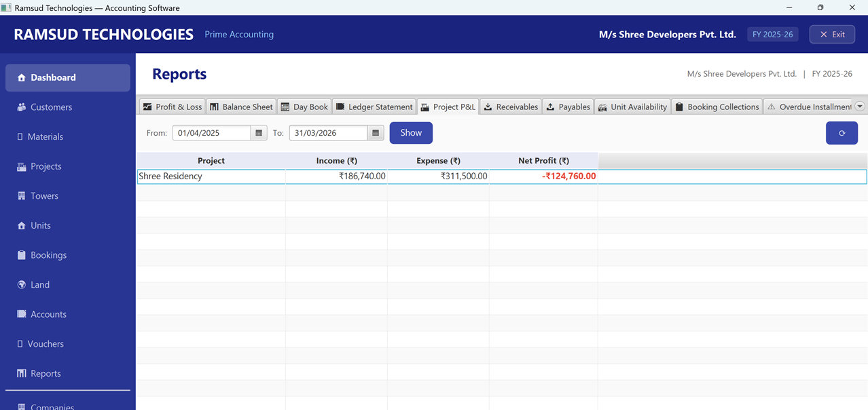
Task: Click the -₹124,760.00 net profit value
Action: (569, 176)
